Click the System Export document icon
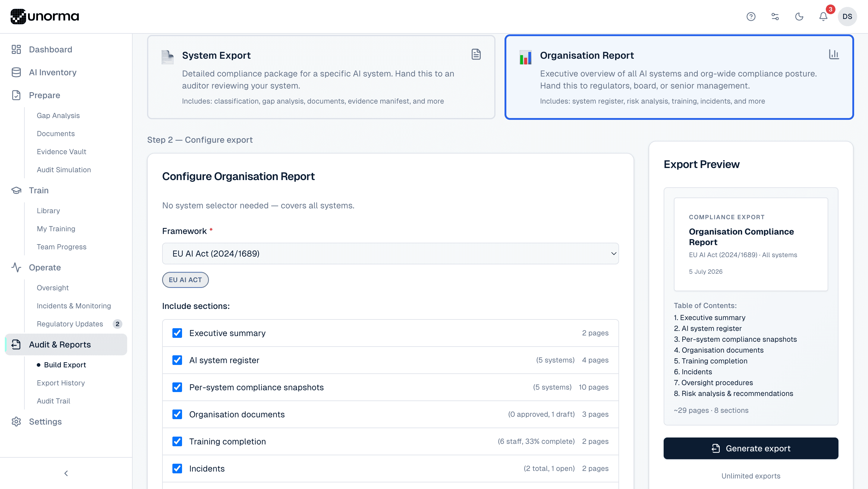This screenshot has height=489, width=868. pyautogui.click(x=476, y=54)
